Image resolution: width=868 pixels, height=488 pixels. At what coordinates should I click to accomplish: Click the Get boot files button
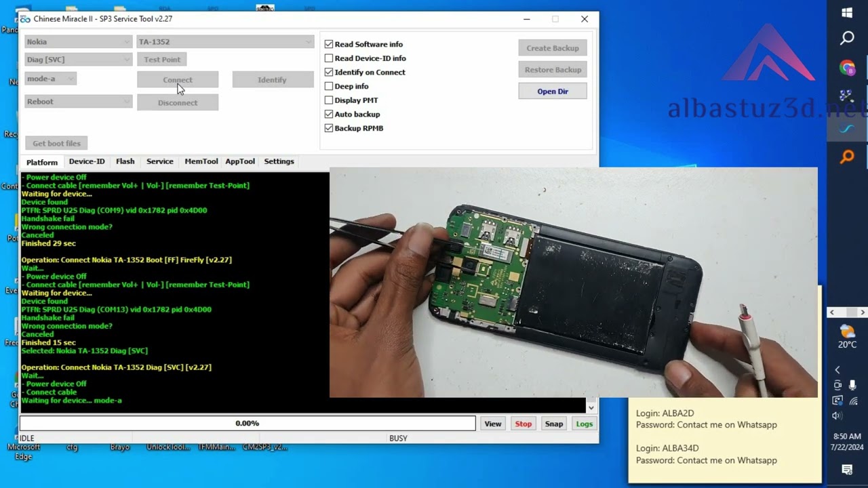(57, 143)
